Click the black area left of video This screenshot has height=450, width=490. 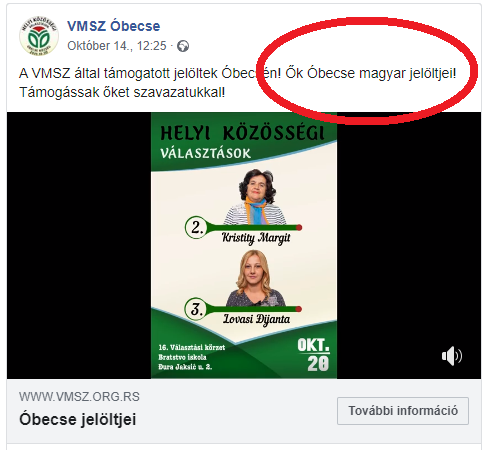click(x=79, y=245)
